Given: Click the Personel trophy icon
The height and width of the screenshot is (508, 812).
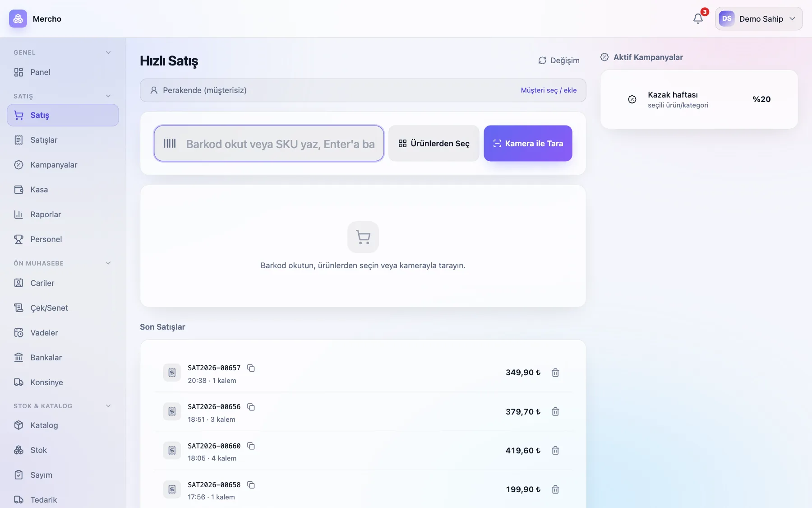Looking at the screenshot, I should click(x=18, y=239).
